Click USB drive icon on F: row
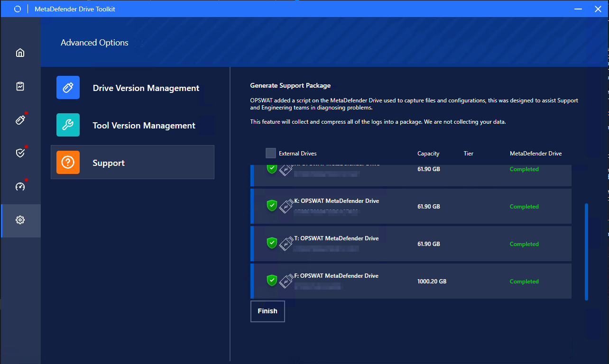 pyautogui.click(x=286, y=281)
